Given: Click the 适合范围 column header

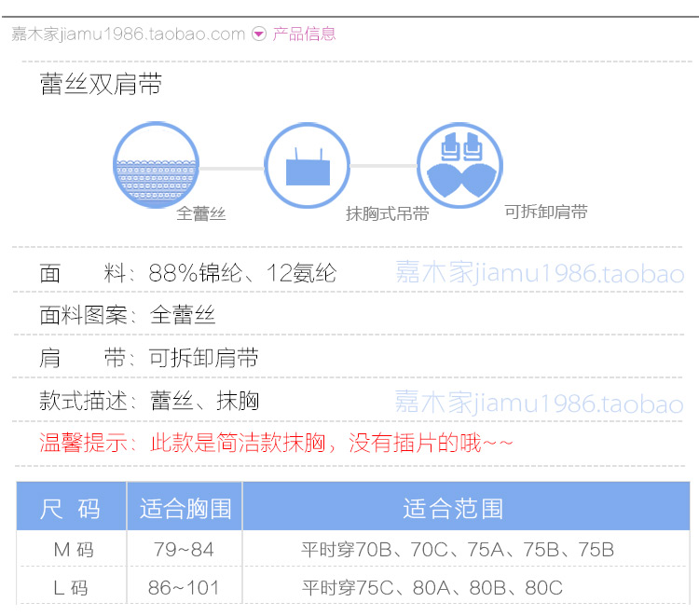Looking at the screenshot, I should click(x=453, y=508).
